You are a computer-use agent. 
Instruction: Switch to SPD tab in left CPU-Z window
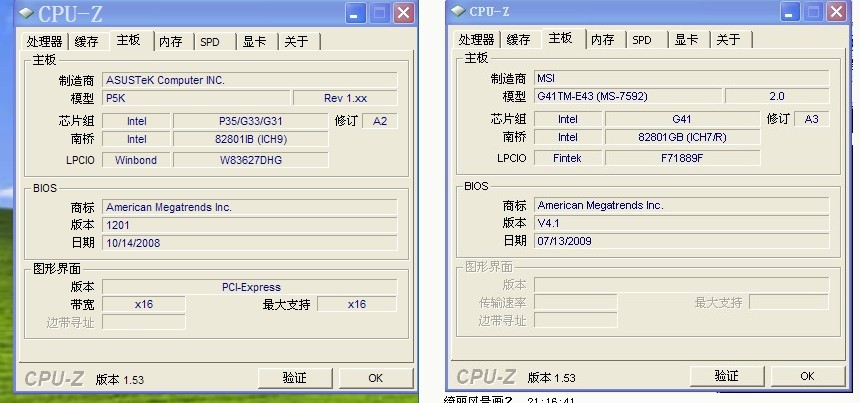point(210,42)
